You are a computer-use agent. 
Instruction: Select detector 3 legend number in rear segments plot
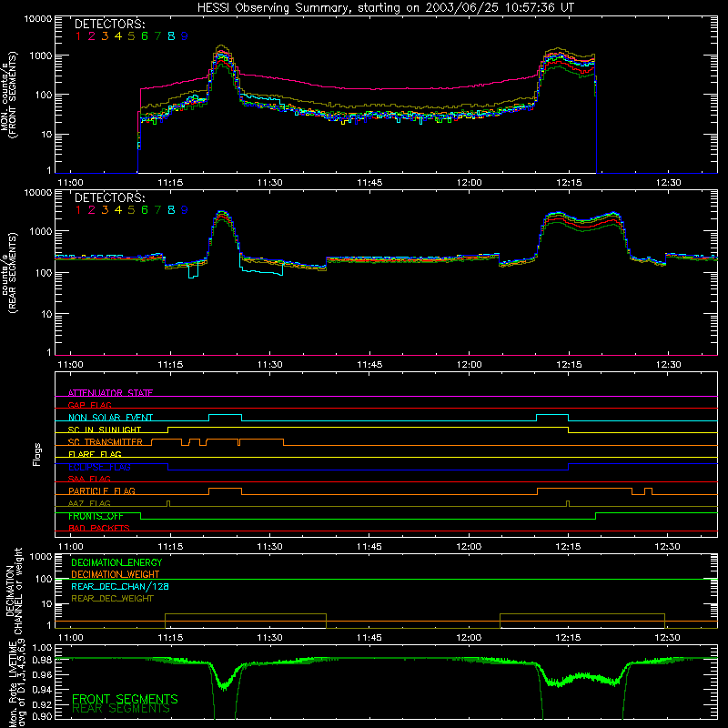105,210
